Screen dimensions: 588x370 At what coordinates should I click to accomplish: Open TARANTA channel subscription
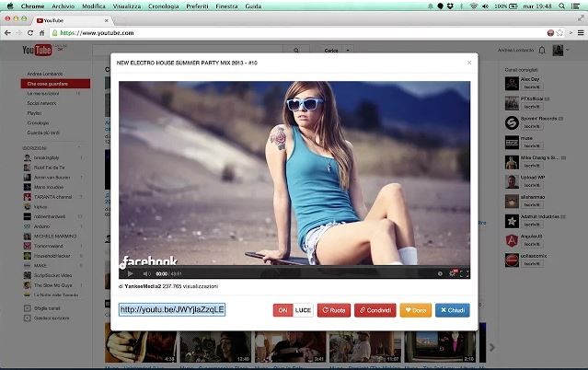[53, 197]
